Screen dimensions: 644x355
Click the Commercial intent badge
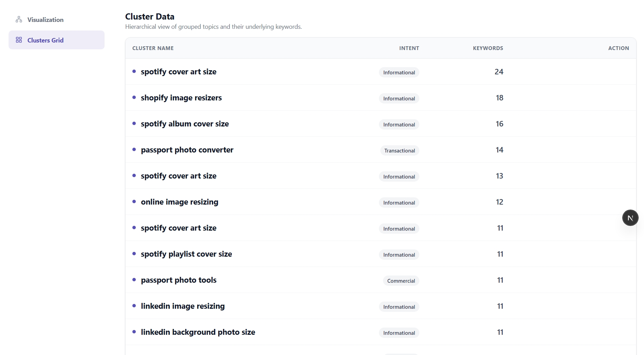(401, 281)
